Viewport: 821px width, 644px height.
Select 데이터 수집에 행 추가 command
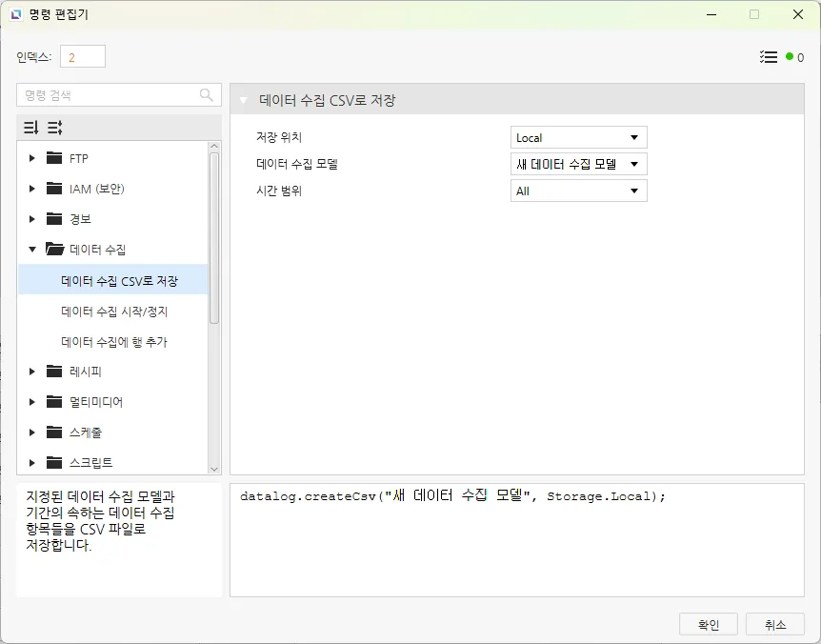(x=114, y=342)
